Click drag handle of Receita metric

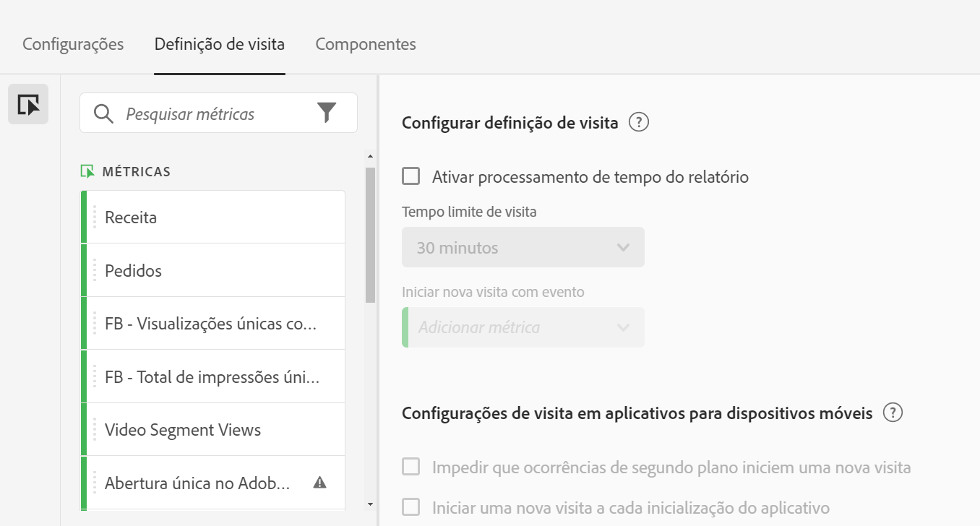click(95, 217)
